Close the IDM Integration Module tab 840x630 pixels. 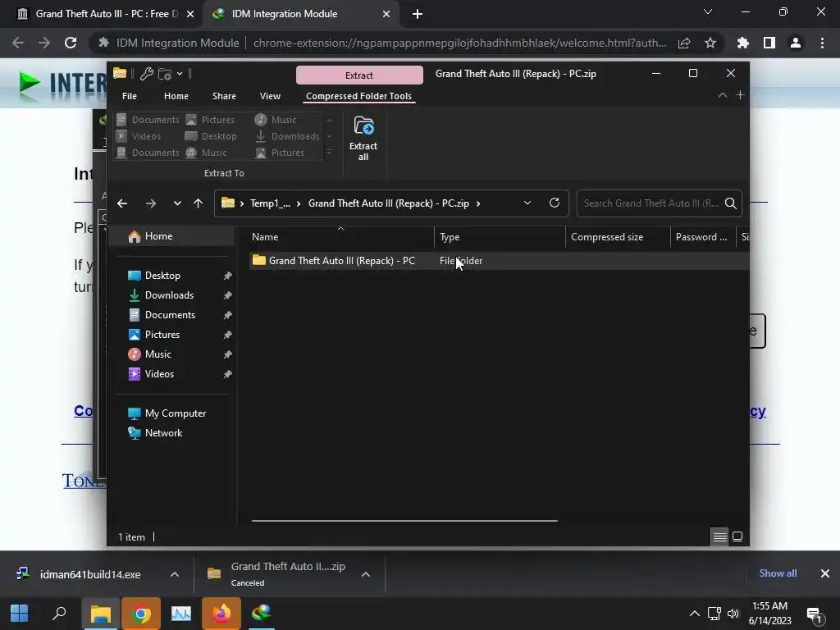tap(386, 14)
